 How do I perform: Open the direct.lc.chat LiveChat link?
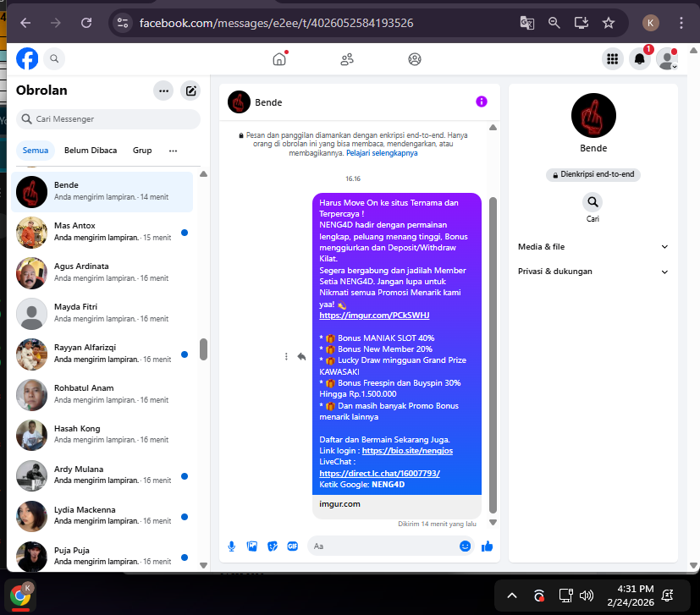tap(379, 474)
